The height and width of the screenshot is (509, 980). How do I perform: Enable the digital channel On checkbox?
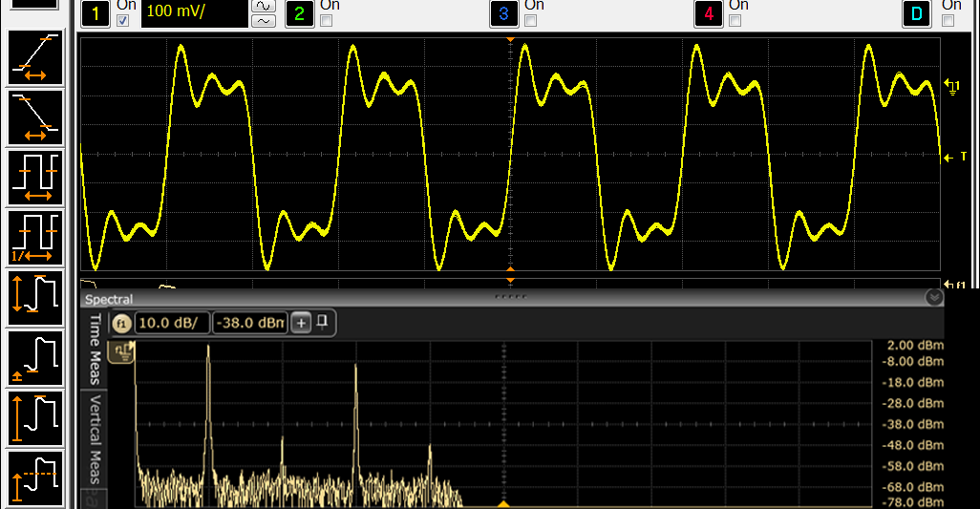(948, 21)
